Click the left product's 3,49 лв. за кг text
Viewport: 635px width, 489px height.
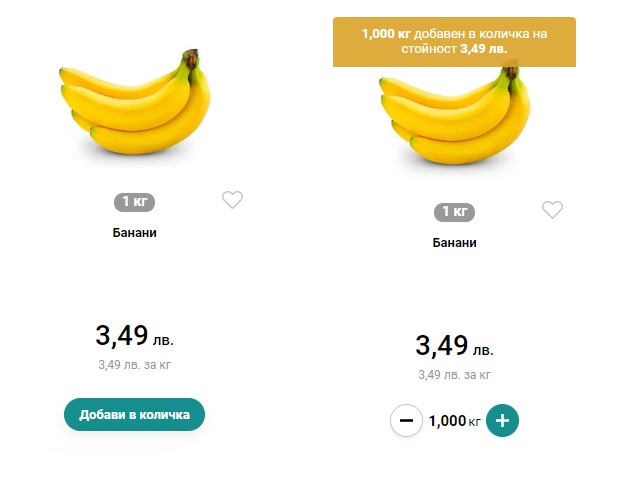(134, 365)
